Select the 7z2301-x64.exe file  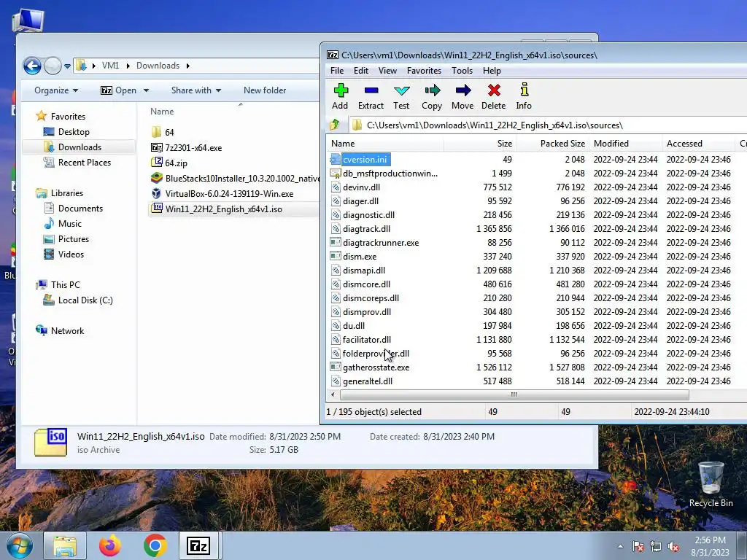[x=193, y=147]
